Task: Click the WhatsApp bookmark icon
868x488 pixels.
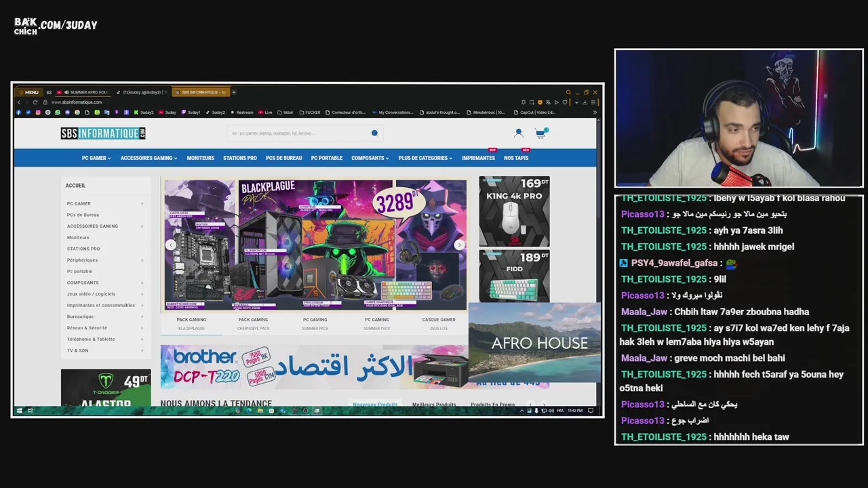Action: [x=58, y=113]
